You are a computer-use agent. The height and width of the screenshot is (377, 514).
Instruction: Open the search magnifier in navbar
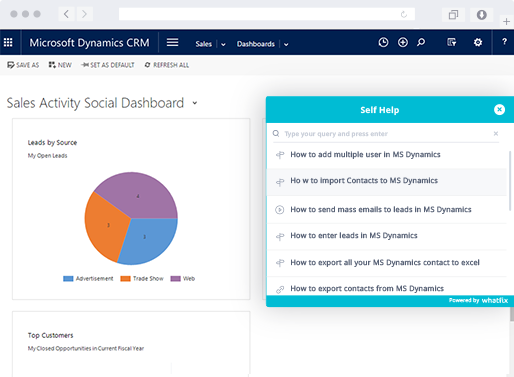421,42
